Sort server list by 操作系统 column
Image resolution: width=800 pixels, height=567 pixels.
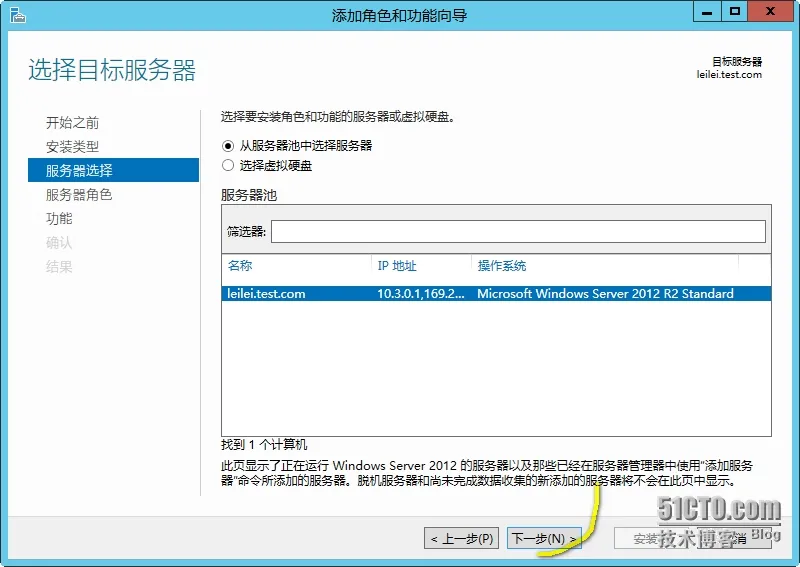501,266
